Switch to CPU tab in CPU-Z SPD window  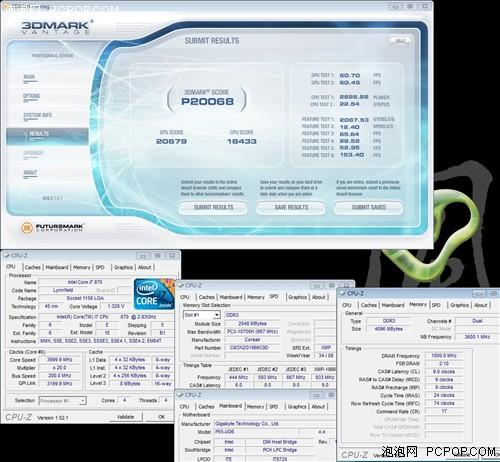(x=184, y=297)
